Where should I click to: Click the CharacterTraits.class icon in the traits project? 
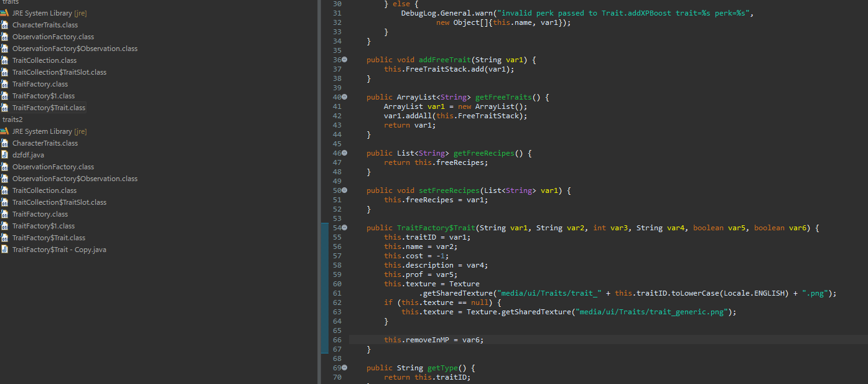click(5, 25)
